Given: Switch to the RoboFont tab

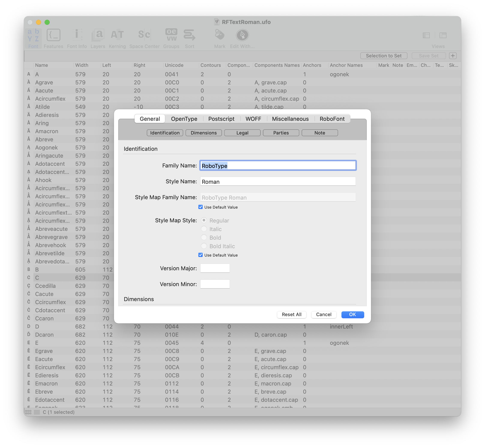Looking at the screenshot, I should point(332,119).
